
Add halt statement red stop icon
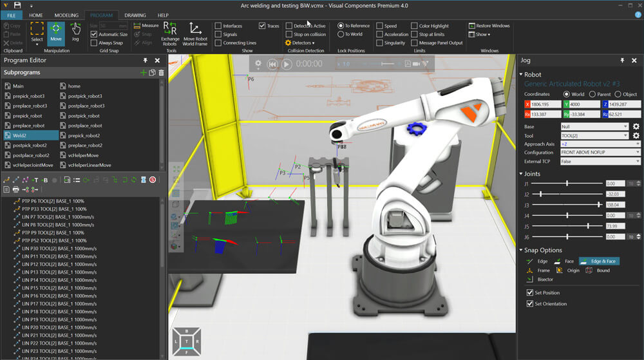click(x=153, y=180)
